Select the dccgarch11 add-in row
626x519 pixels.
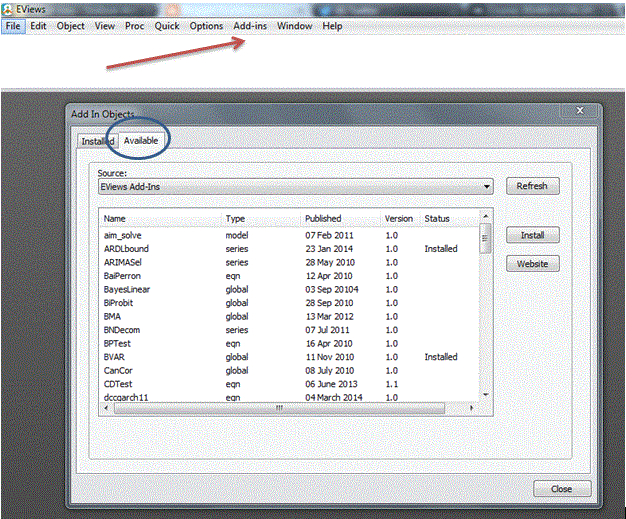[x=289, y=397]
